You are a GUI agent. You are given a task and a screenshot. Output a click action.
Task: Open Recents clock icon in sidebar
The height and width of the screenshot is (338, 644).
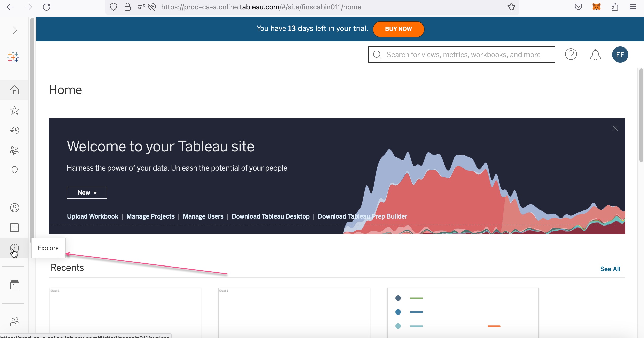(x=14, y=130)
